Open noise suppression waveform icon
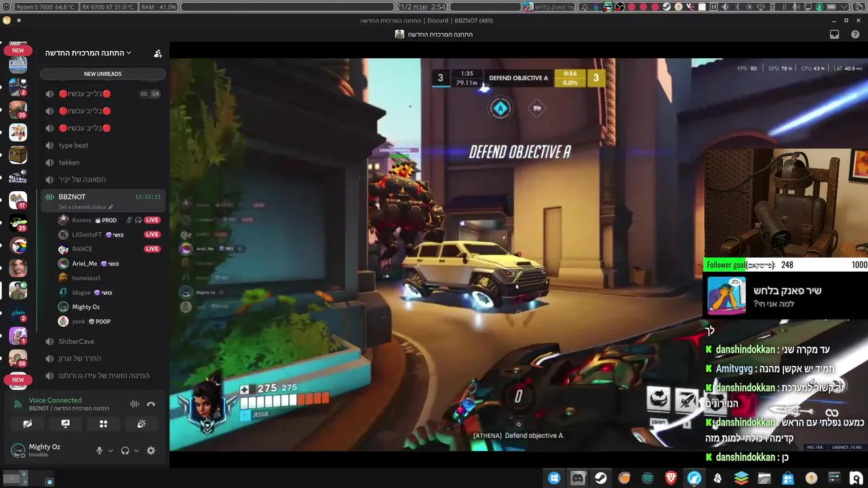This screenshot has height=488, width=868. tap(134, 404)
